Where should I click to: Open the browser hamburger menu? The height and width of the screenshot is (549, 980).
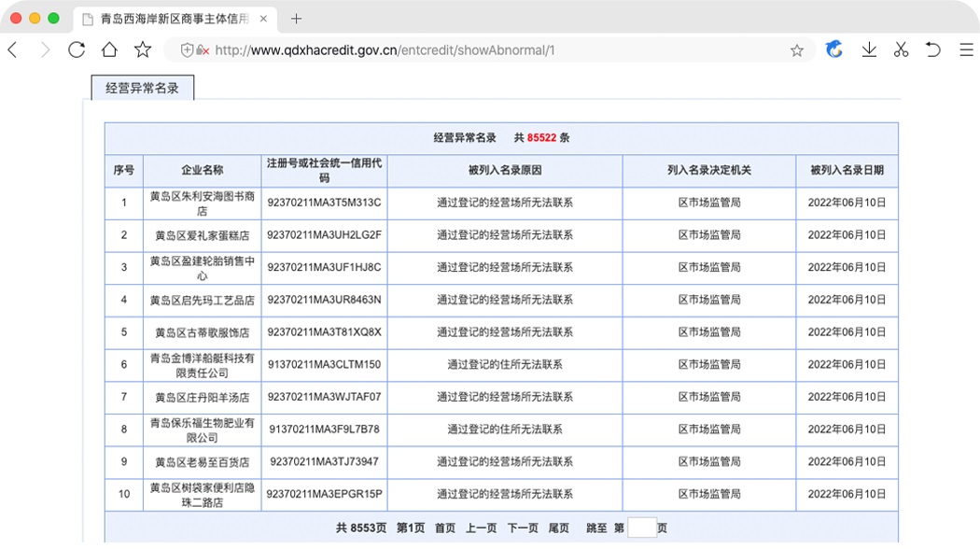(x=966, y=50)
